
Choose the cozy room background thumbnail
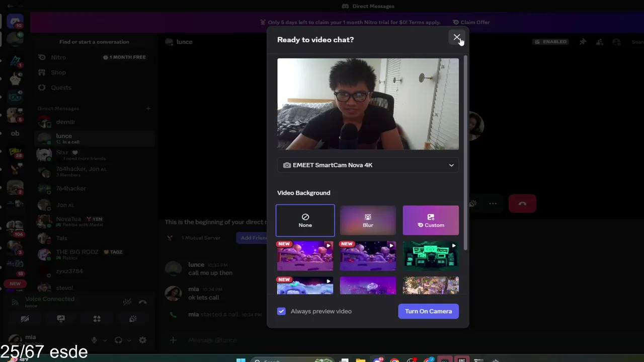click(x=431, y=286)
